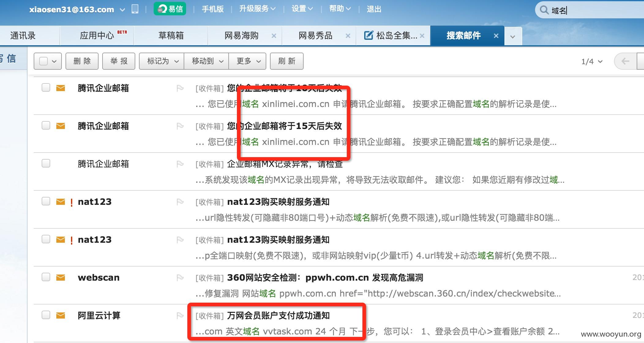Click the 刷新 button
The height and width of the screenshot is (343, 644).
pyautogui.click(x=287, y=61)
